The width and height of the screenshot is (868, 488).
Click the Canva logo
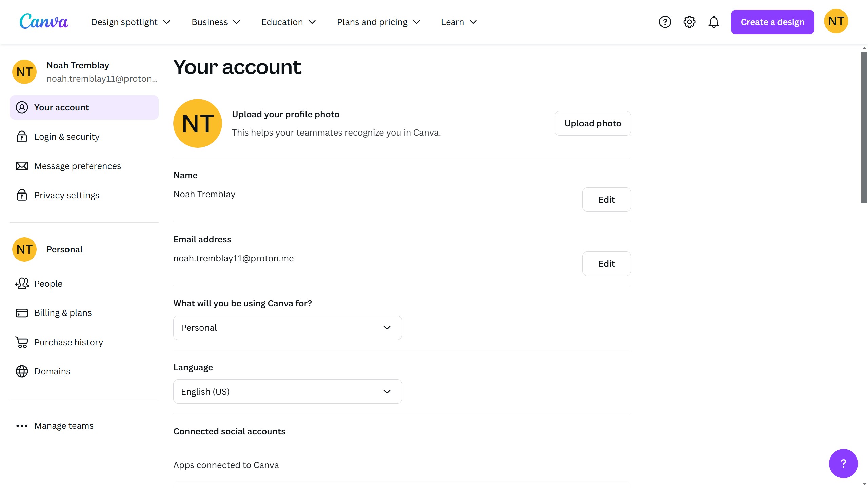tap(44, 21)
